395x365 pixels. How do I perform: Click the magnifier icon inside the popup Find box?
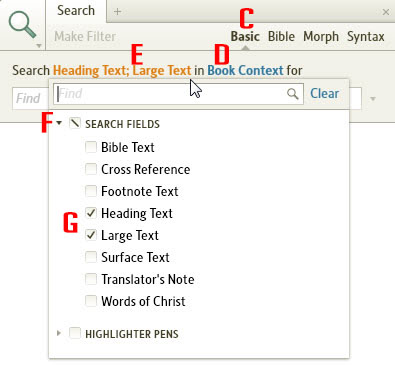(x=292, y=94)
